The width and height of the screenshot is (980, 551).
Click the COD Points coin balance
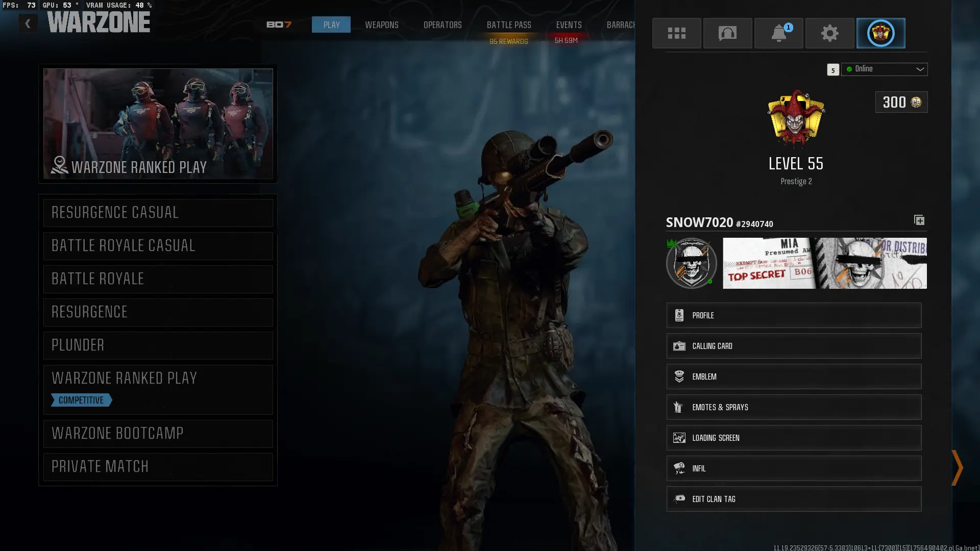point(901,102)
